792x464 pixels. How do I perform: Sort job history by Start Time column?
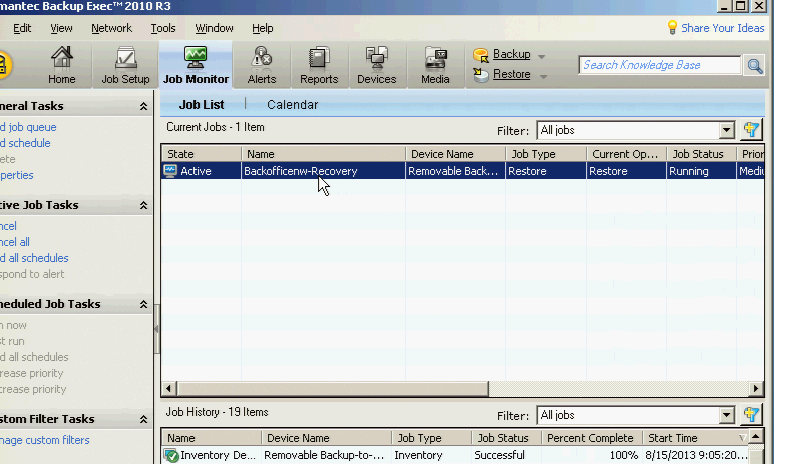pos(695,438)
